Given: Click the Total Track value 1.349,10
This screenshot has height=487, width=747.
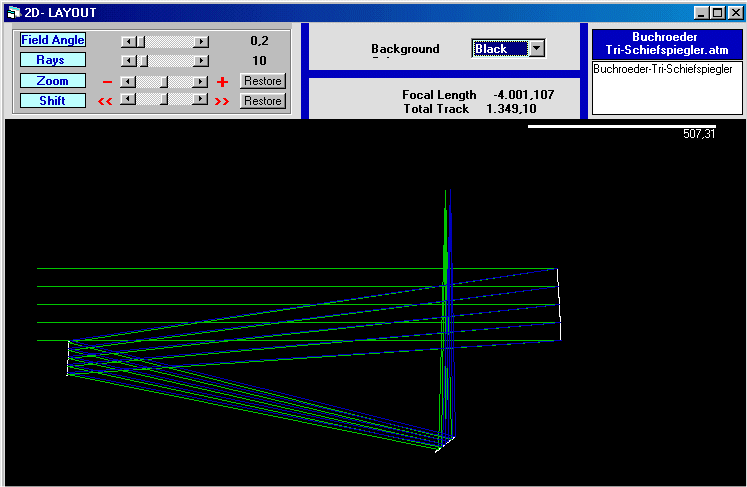Looking at the screenshot, I should 511,109.
